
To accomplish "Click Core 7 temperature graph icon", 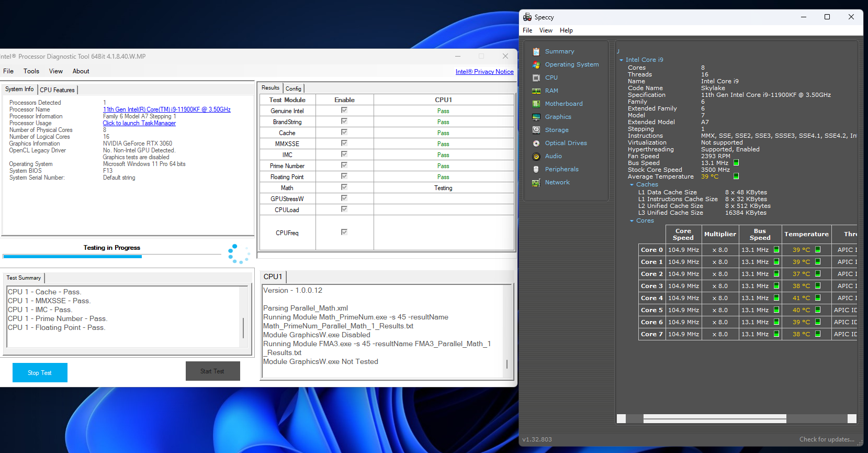I will click(818, 334).
